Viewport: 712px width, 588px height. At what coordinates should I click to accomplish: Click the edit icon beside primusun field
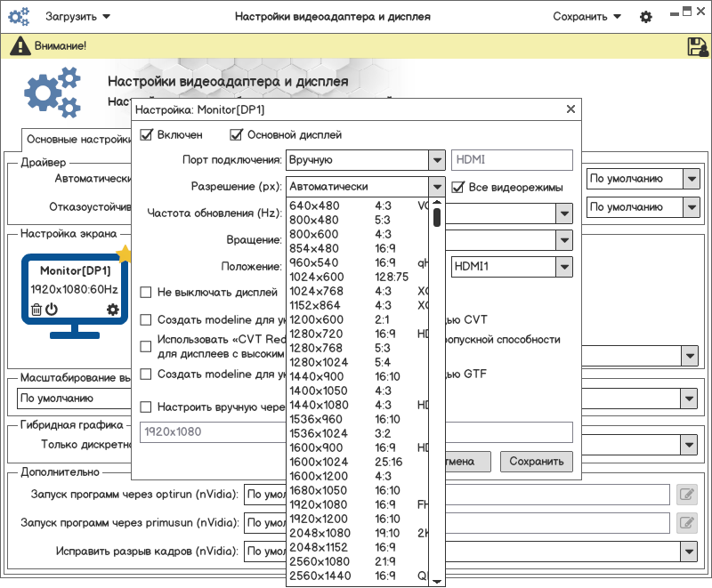tap(686, 523)
